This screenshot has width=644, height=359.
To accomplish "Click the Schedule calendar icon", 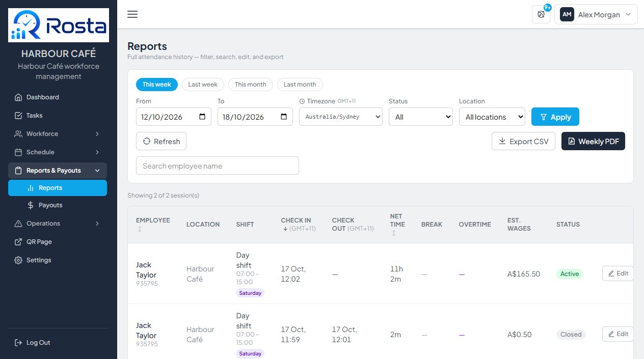I will (18, 152).
